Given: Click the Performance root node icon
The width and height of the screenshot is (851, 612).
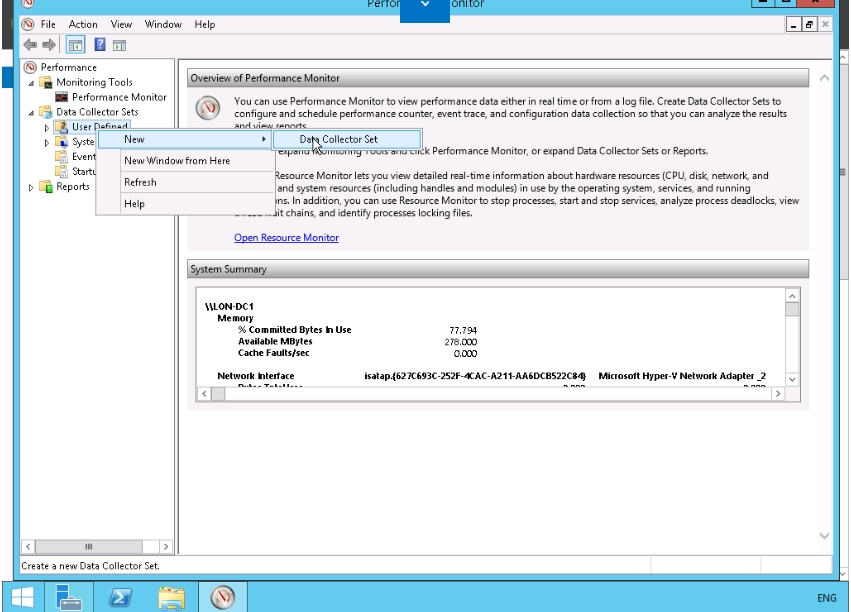Looking at the screenshot, I should (30, 68).
